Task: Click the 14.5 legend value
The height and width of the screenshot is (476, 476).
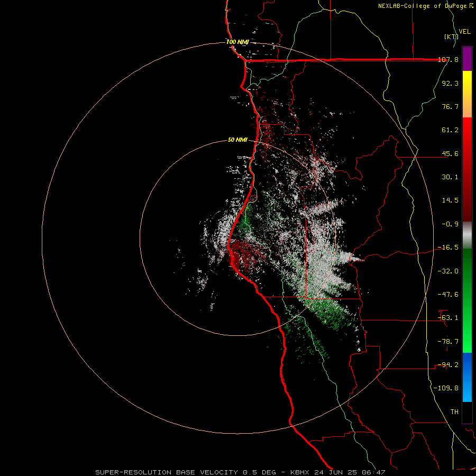Action: (x=450, y=200)
